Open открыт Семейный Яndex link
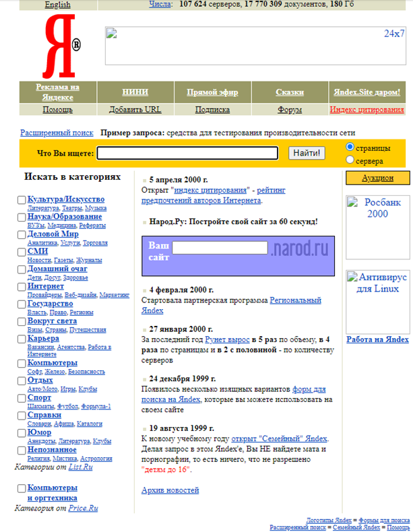 (280, 438)
